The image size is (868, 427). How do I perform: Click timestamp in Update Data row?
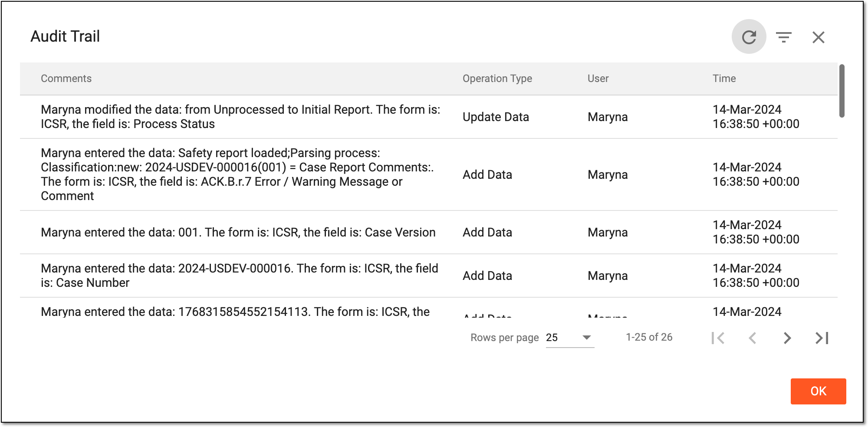tap(756, 117)
